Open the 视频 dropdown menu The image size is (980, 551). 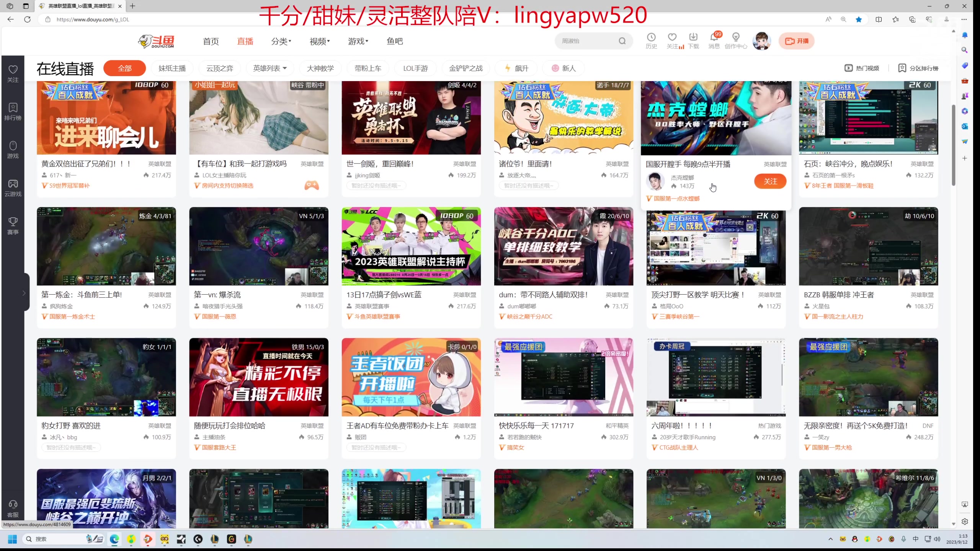[319, 41]
